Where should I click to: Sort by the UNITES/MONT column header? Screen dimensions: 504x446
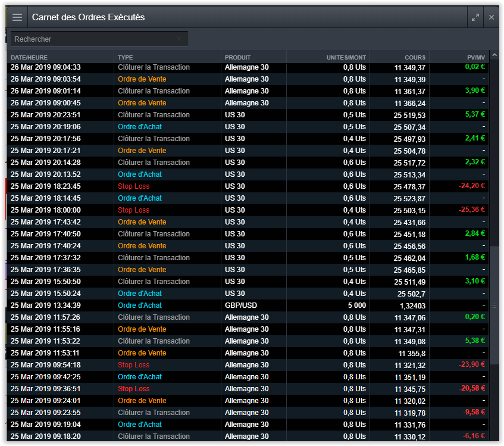tap(346, 57)
